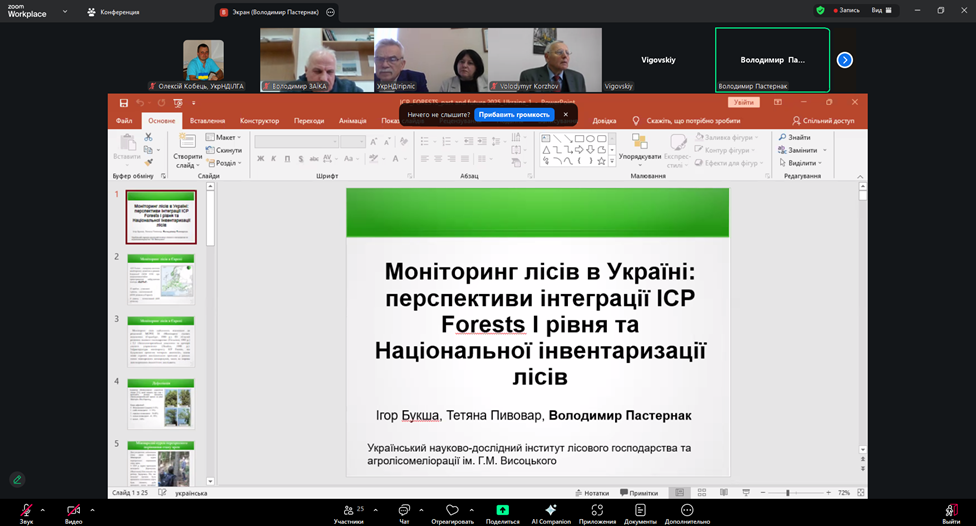
Task: Turn on camera with Видео button
Action: 73,510
